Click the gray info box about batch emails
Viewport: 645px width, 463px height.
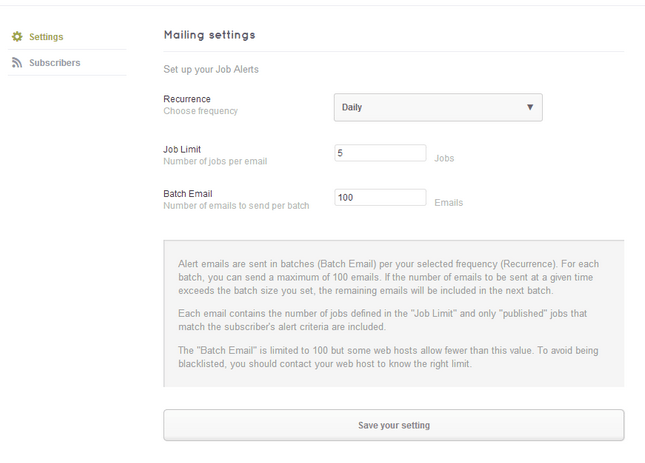tap(394, 314)
